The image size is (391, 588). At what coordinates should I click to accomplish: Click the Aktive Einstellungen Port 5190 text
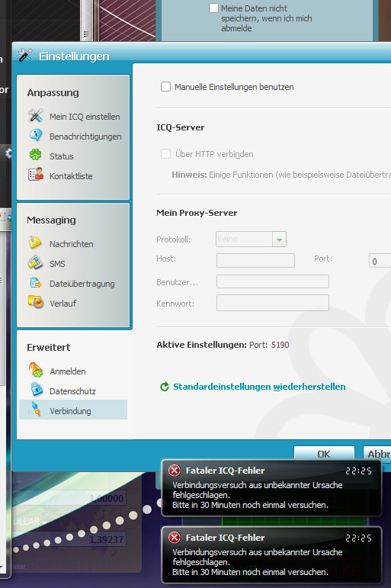click(x=223, y=345)
